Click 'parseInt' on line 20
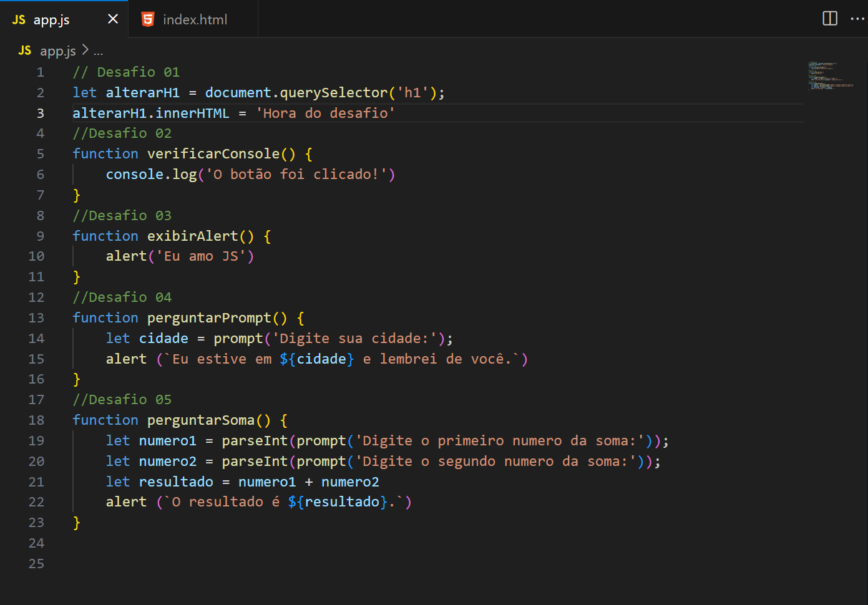Viewport: 868px width, 605px height. pyautogui.click(x=255, y=462)
